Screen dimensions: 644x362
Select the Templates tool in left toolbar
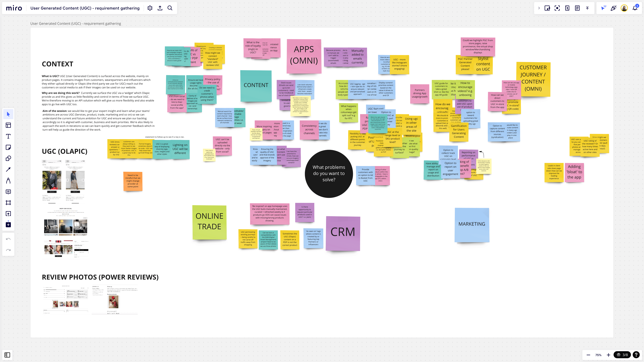click(x=8, y=125)
